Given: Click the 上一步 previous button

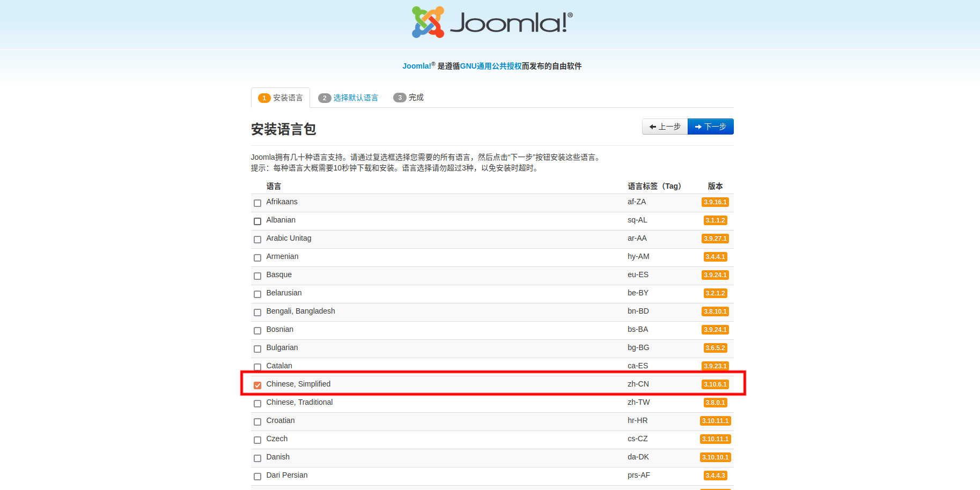Looking at the screenshot, I should click(665, 127).
